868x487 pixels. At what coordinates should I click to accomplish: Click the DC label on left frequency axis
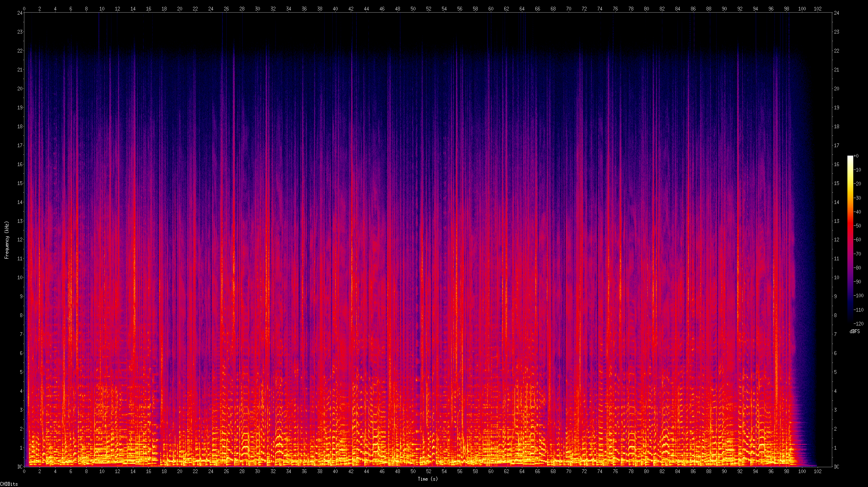click(20, 466)
